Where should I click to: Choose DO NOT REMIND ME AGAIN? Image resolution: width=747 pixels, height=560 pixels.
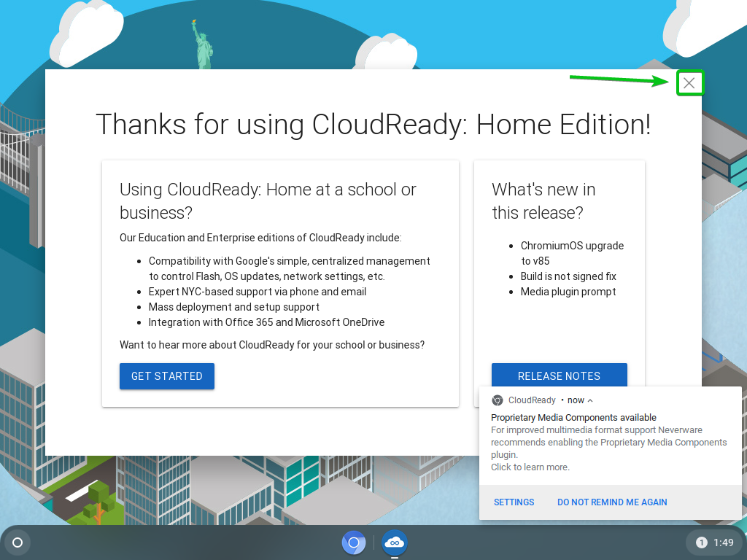tap(612, 502)
